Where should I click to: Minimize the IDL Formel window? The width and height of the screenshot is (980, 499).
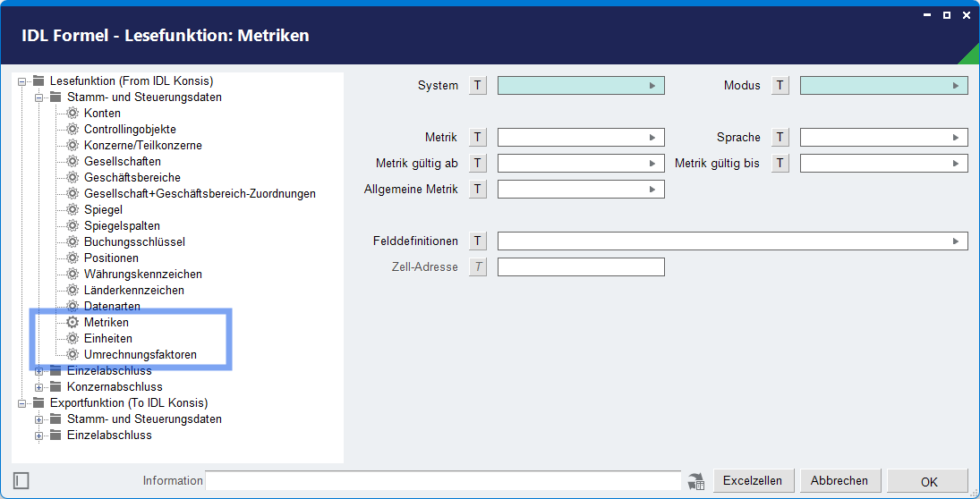(x=929, y=15)
